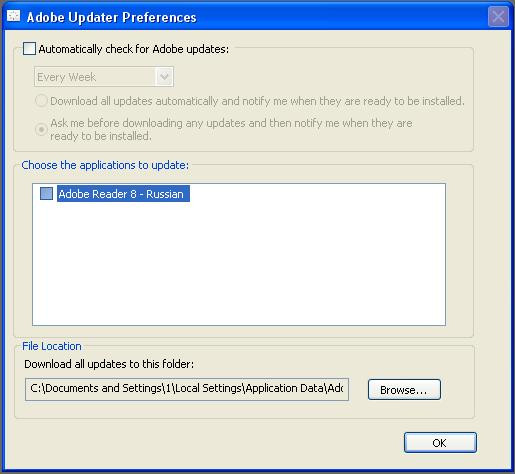515x474 pixels.
Task: Enable automatic Adobe update checking checkbox
Action: 29,49
